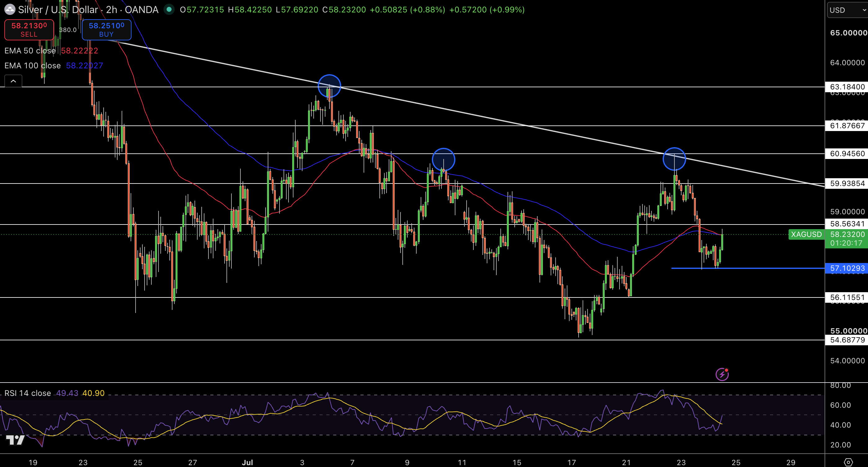
Task: Click the 380.0 spread value
Action: pos(68,30)
